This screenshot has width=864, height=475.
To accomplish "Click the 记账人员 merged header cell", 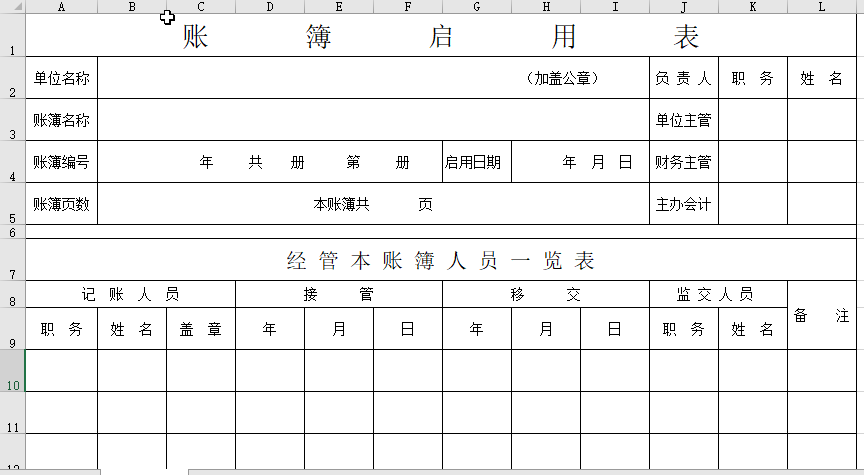I will coord(130,295).
